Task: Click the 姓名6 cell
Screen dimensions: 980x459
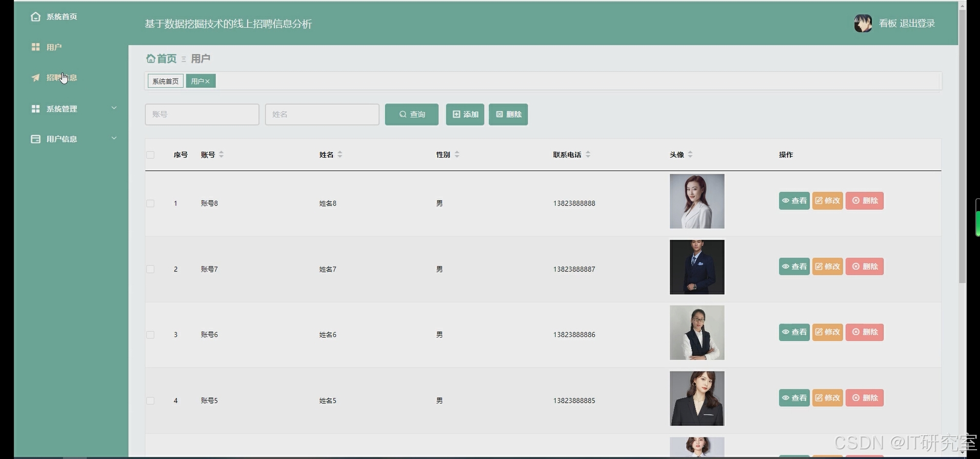Action: (328, 335)
